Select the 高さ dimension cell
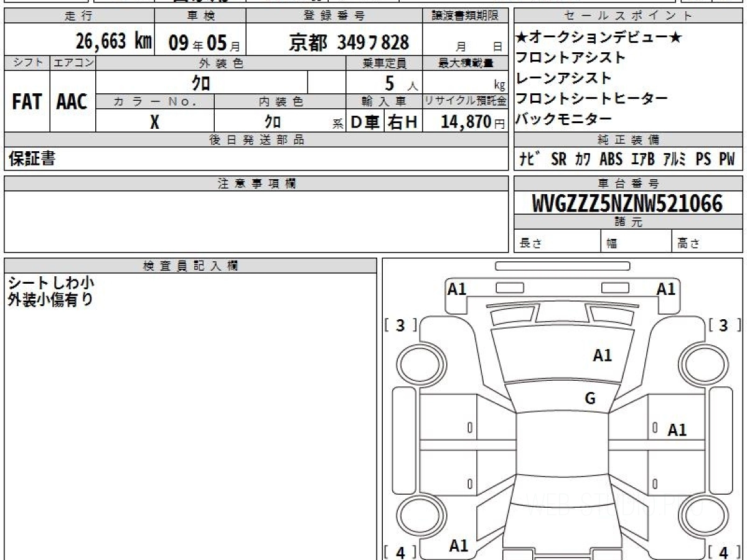The height and width of the screenshot is (560, 747). click(x=707, y=241)
